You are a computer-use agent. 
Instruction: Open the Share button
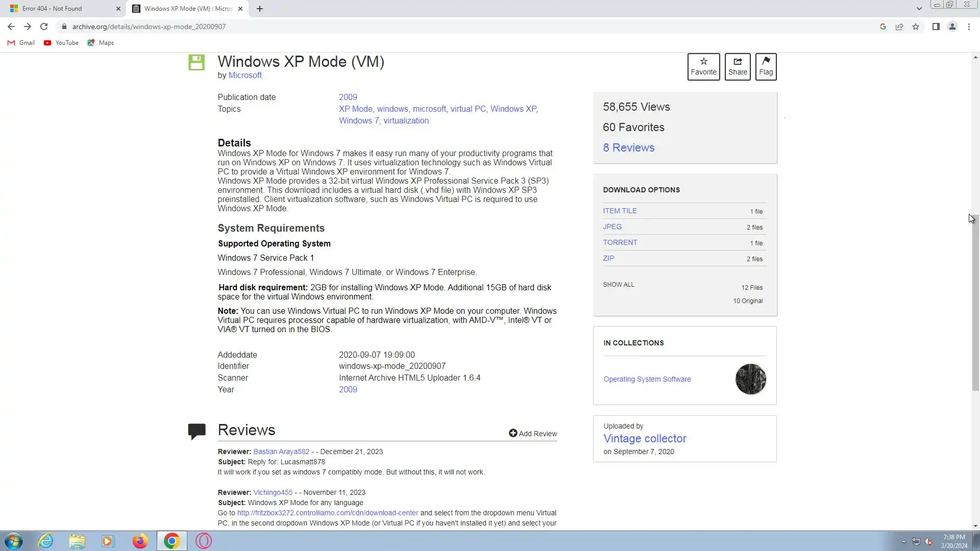[738, 67]
